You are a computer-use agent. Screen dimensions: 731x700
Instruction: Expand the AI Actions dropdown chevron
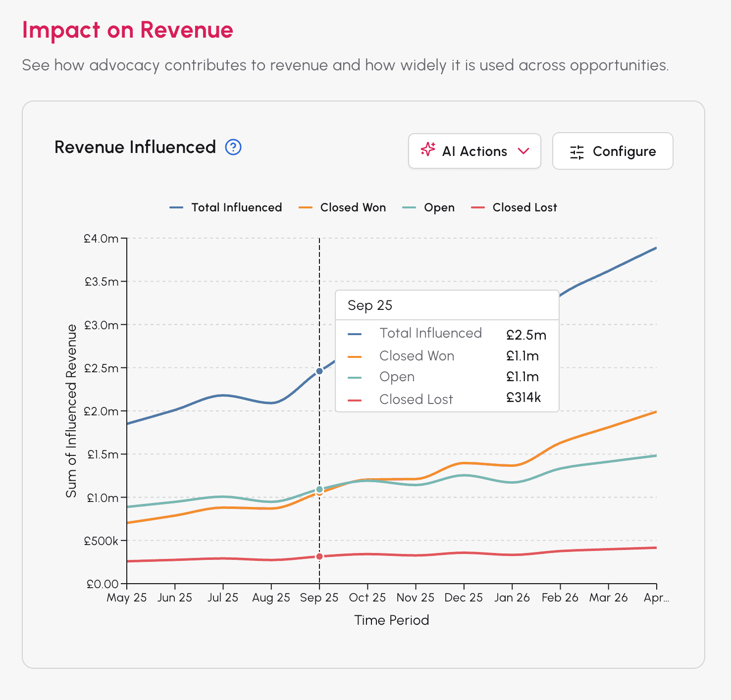click(523, 151)
